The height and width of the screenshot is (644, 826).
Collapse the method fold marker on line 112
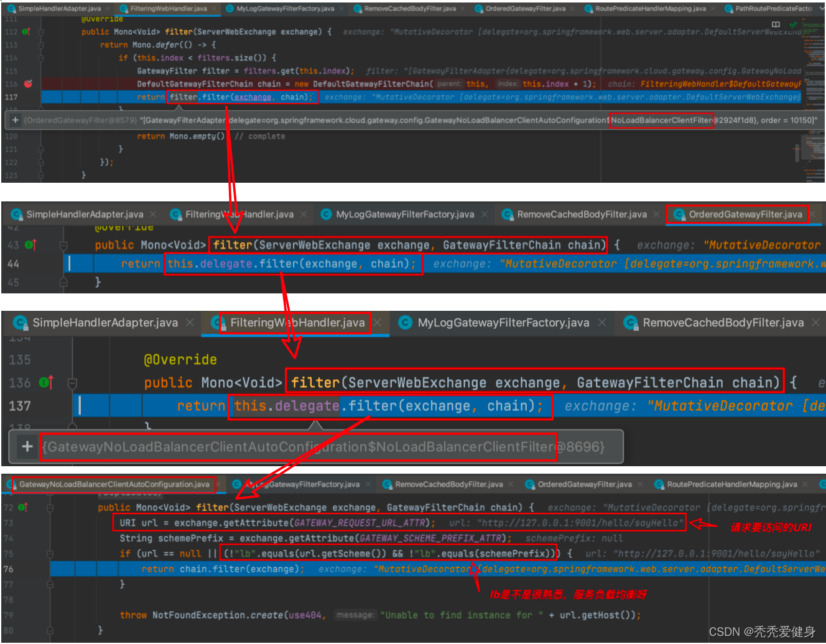41,32
